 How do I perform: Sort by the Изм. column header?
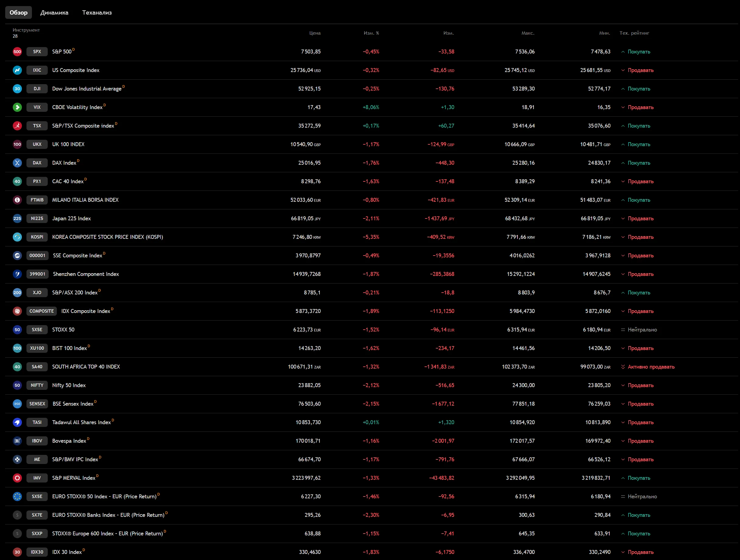click(449, 33)
